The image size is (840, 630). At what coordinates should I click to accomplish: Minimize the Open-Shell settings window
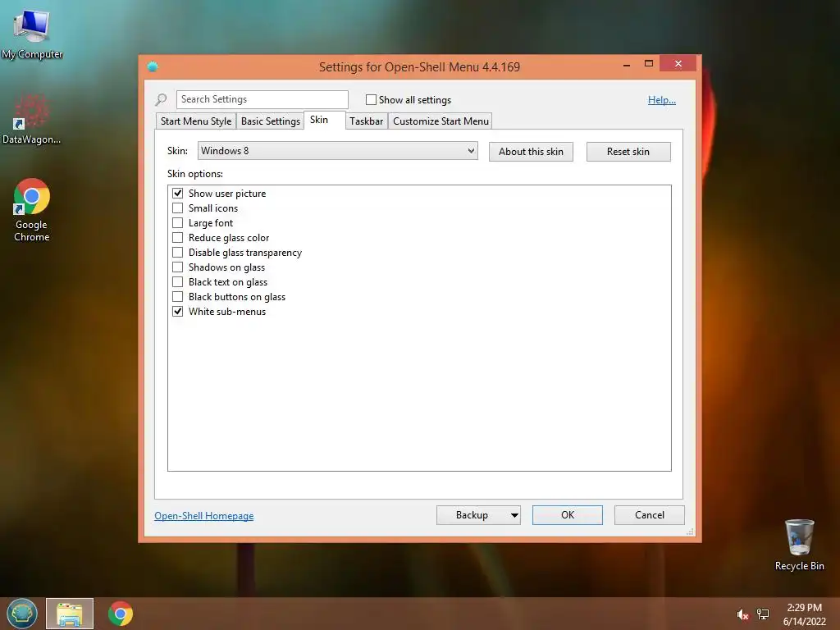(x=627, y=64)
